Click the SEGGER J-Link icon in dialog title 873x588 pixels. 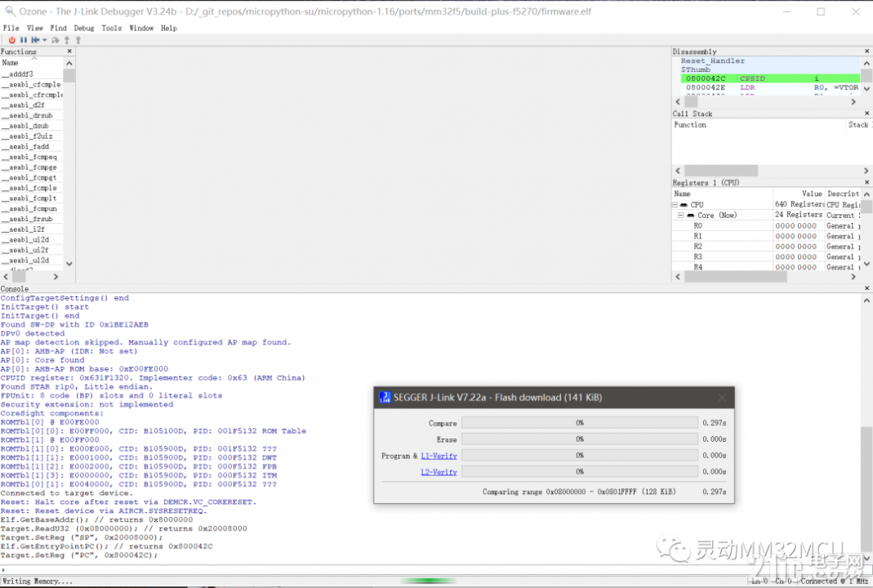pos(385,398)
